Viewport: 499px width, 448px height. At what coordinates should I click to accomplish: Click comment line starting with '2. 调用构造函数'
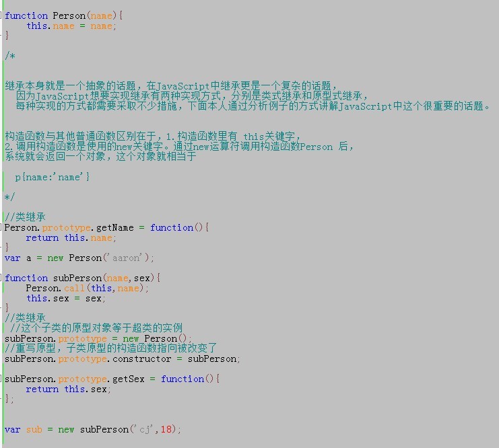coord(179,146)
